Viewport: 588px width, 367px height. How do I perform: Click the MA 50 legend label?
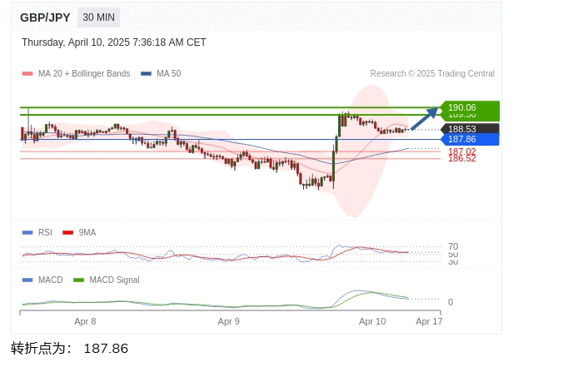[x=169, y=73]
